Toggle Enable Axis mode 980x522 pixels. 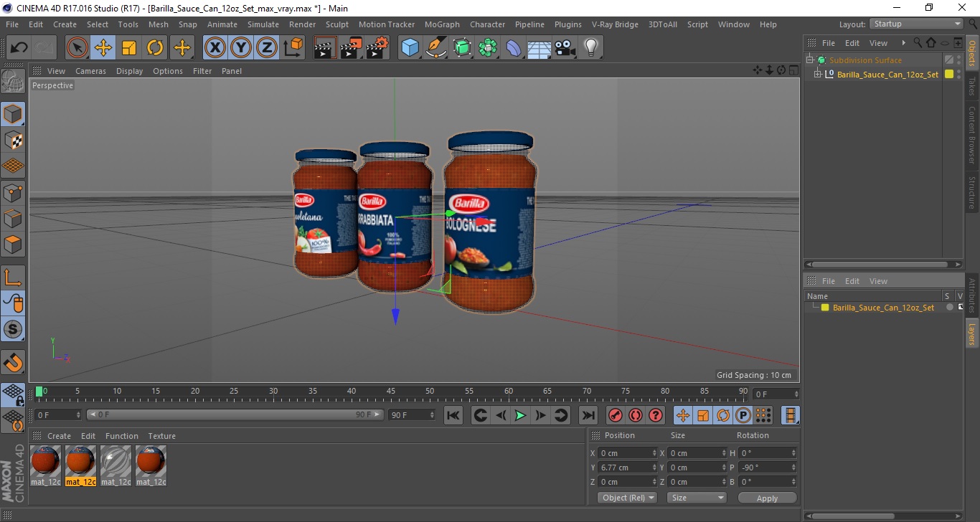click(13, 277)
